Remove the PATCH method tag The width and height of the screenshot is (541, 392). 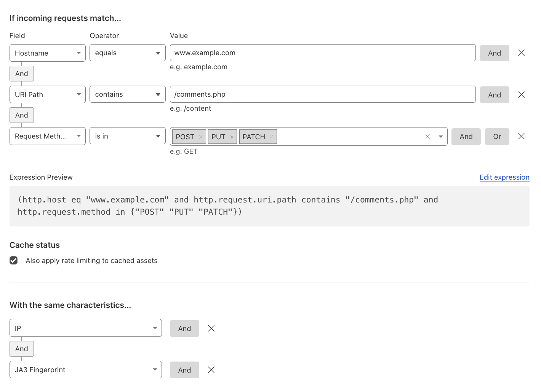[271, 137]
